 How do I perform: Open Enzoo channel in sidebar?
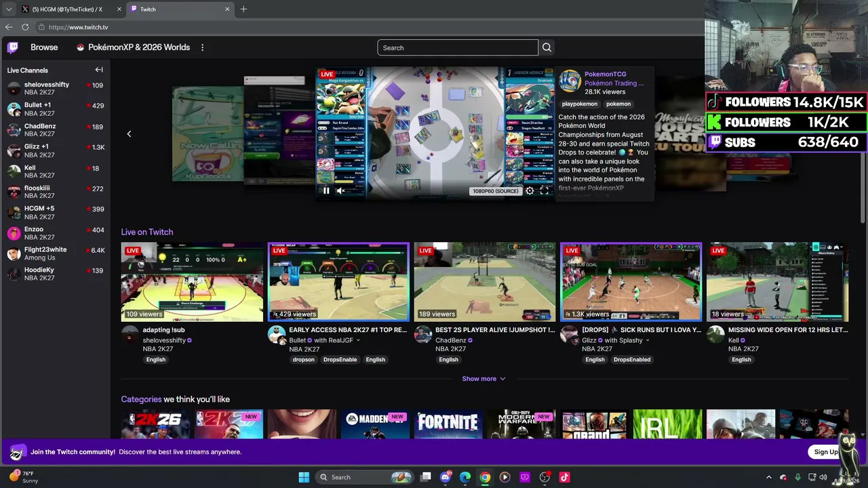(x=55, y=233)
